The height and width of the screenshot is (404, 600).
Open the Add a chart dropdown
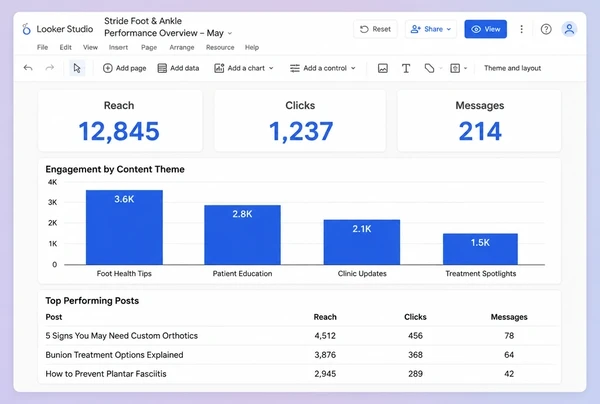(244, 68)
